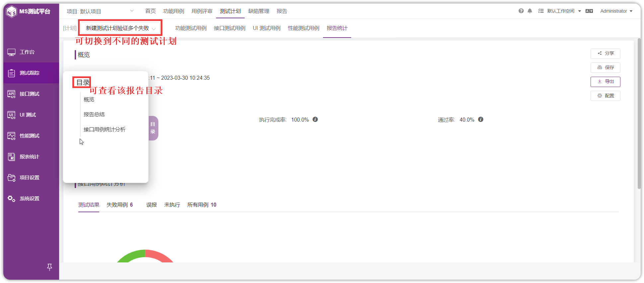
Task: Go to 首页 in top navigation
Action: tap(150, 11)
